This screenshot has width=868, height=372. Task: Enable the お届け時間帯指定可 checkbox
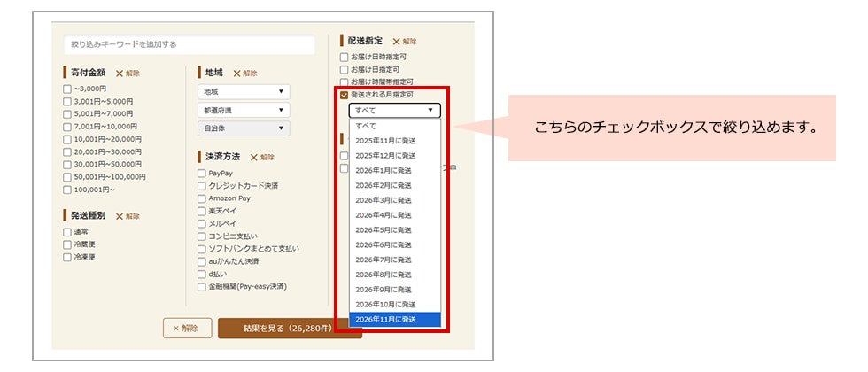(345, 81)
